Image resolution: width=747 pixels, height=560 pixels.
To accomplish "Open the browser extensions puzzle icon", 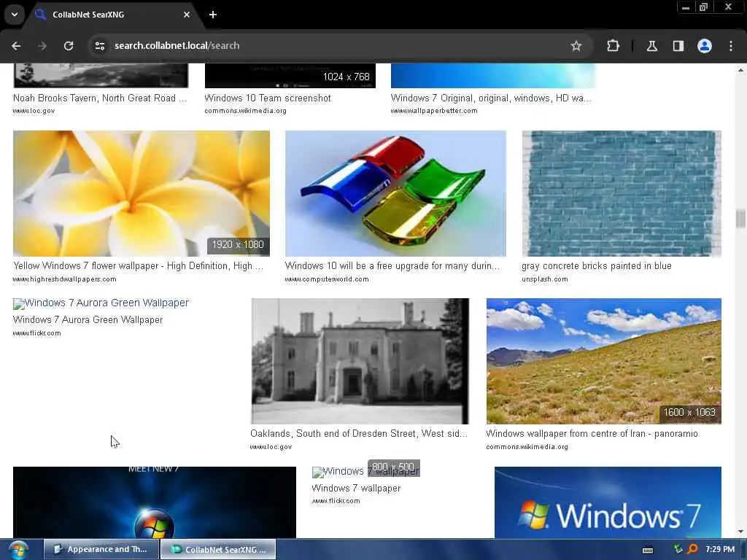I will [613, 46].
